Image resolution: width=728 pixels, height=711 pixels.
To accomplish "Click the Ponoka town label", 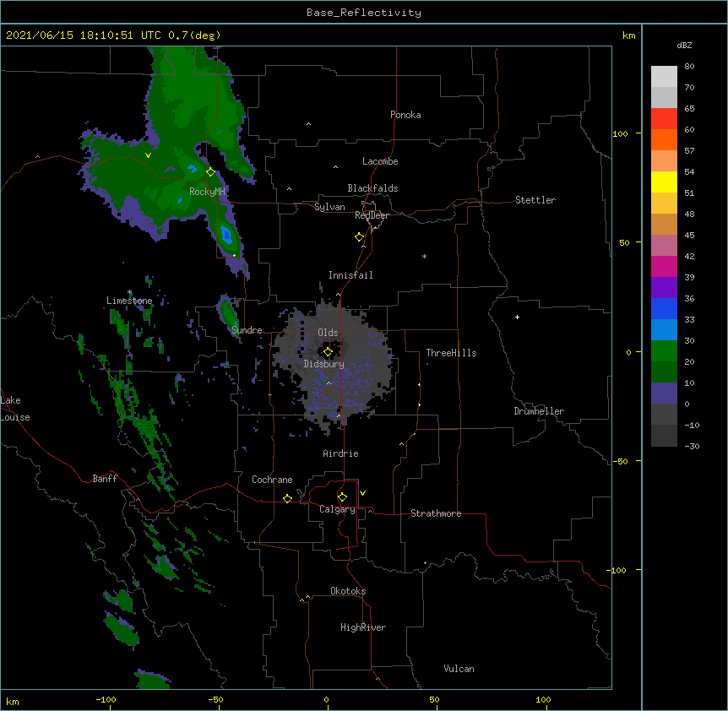I will (405, 115).
